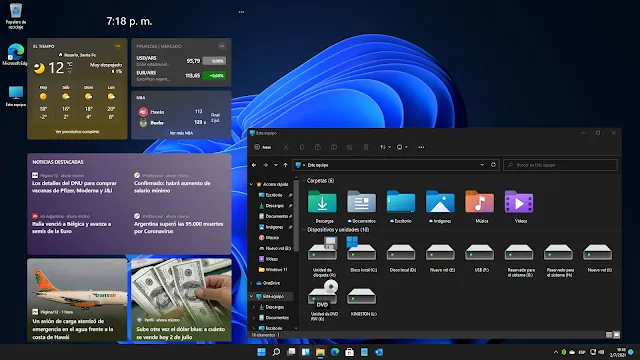Image resolution: width=640 pixels, height=360 pixels.
Task: Click the EUR/ARS exchange rate row
Action: pyautogui.click(x=181, y=76)
